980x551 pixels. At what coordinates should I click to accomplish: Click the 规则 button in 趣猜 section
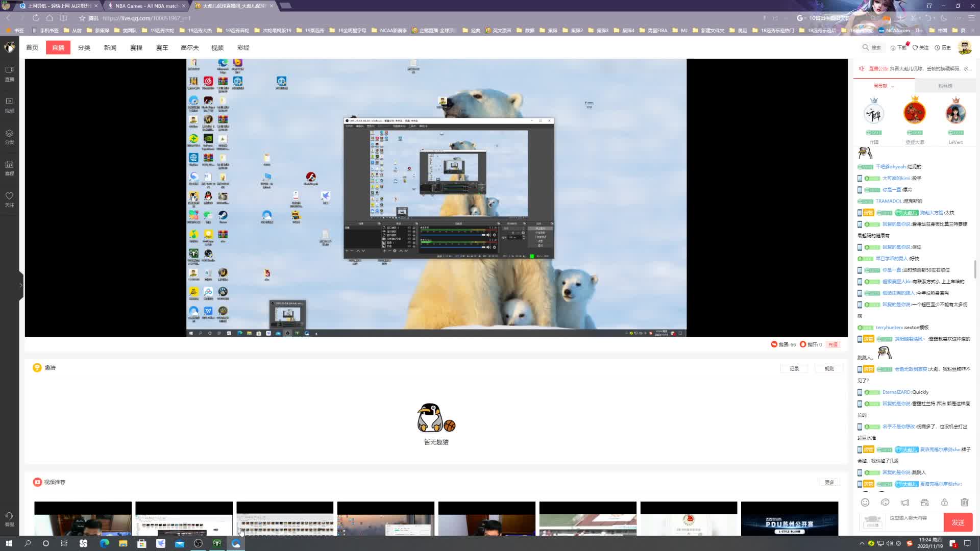tap(829, 368)
